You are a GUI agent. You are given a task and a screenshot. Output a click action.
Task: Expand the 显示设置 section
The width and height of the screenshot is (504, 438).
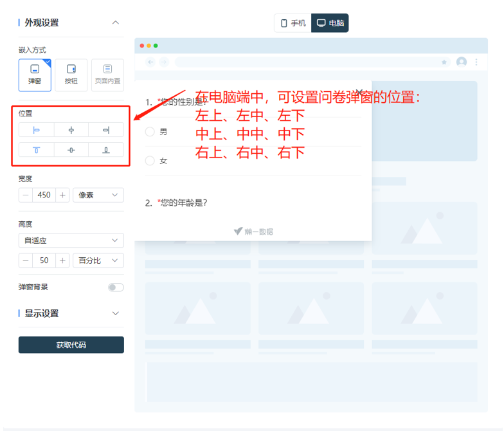coord(116,313)
